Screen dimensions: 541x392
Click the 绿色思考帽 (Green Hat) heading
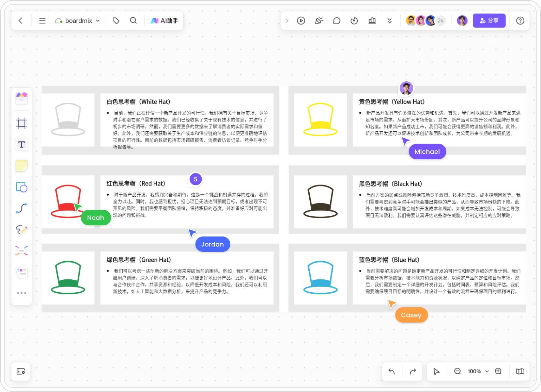pos(139,260)
